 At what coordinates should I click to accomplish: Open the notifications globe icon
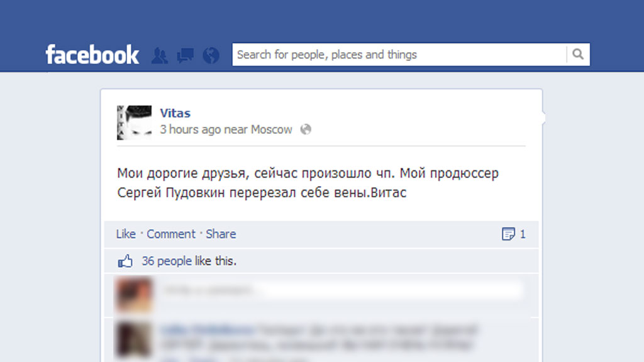pyautogui.click(x=211, y=55)
